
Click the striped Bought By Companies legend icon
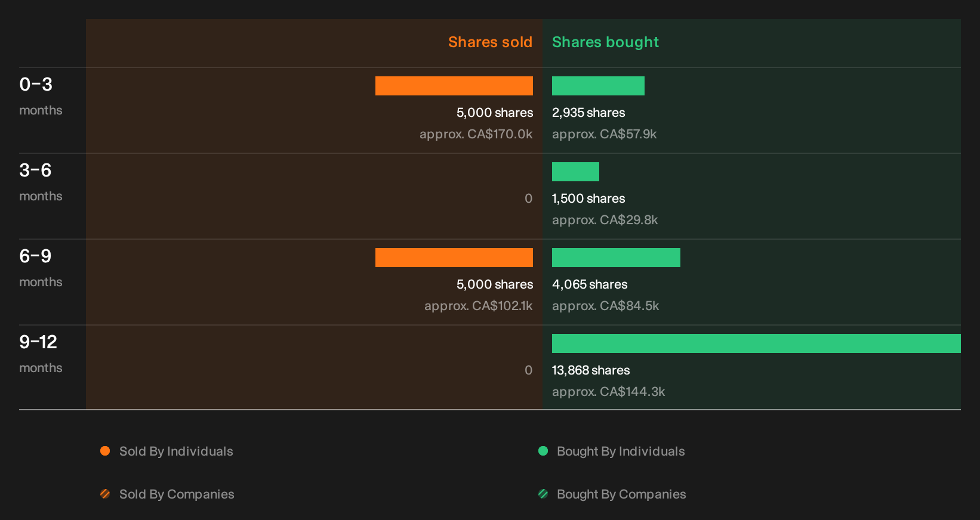[543, 494]
